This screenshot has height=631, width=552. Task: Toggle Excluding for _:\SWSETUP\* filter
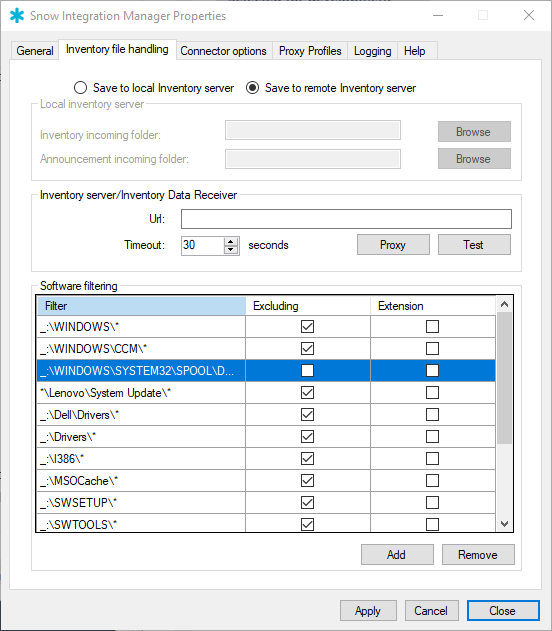[307, 503]
